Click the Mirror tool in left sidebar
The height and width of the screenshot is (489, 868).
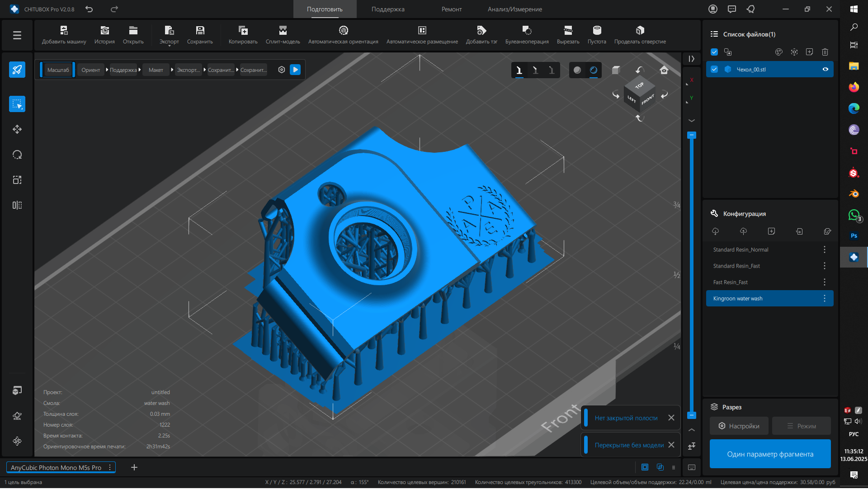tap(17, 206)
